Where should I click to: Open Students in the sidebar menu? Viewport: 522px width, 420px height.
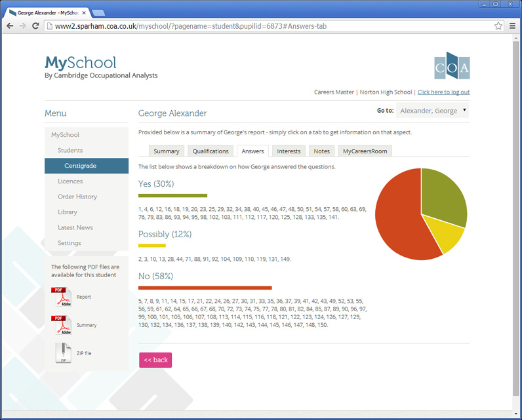70,150
